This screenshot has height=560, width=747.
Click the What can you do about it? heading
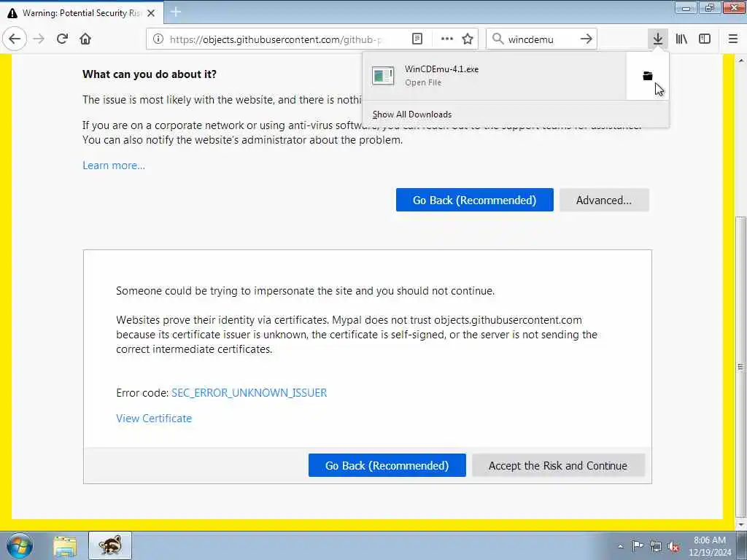[149, 74]
